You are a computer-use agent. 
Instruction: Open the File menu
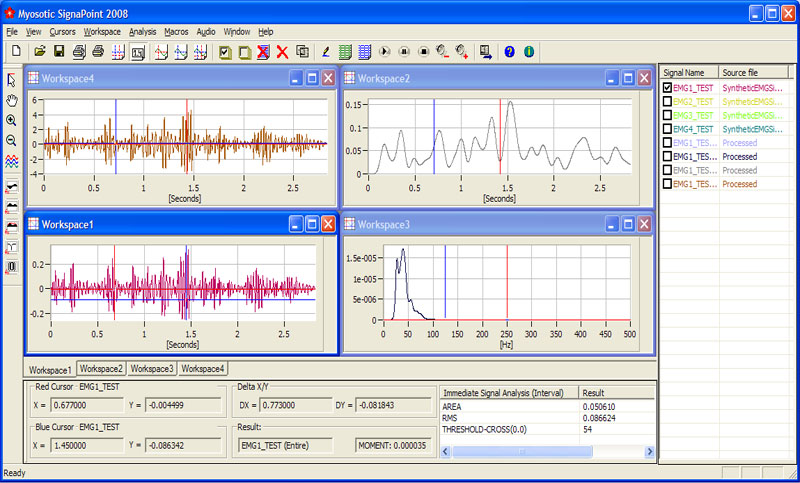12,32
